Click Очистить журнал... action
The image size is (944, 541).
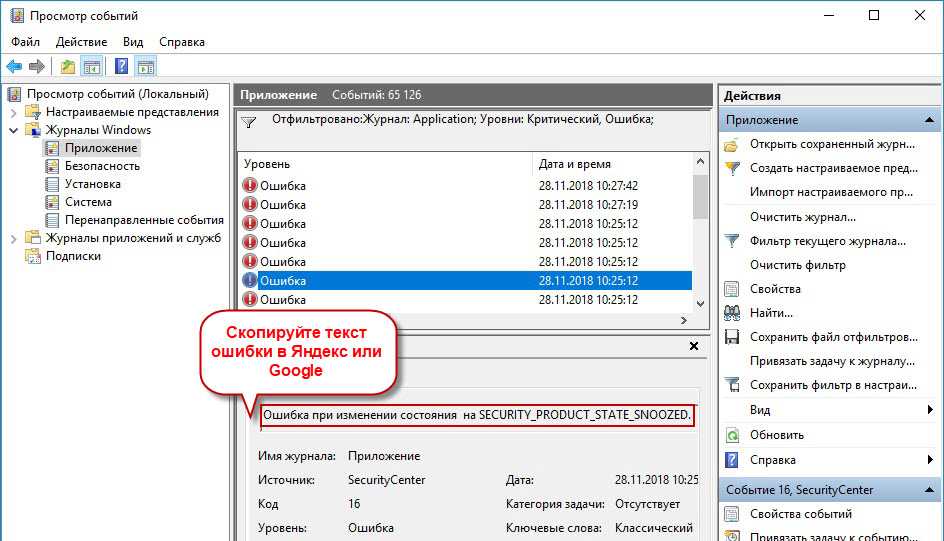[x=802, y=217]
